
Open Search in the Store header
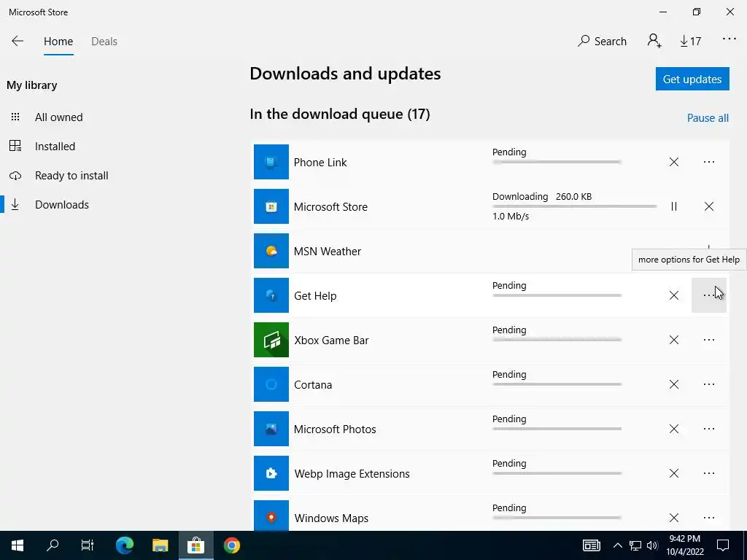(602, 42)
